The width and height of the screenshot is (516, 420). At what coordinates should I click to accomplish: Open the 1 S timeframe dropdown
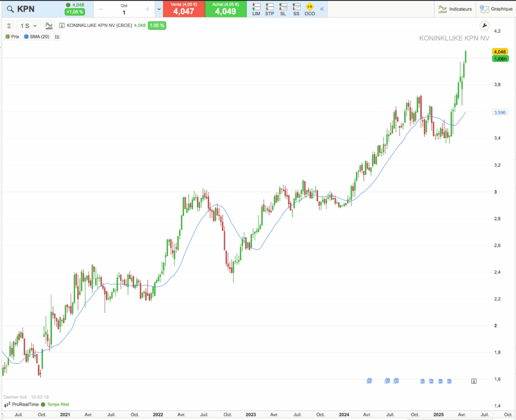(x=28, y=26)
